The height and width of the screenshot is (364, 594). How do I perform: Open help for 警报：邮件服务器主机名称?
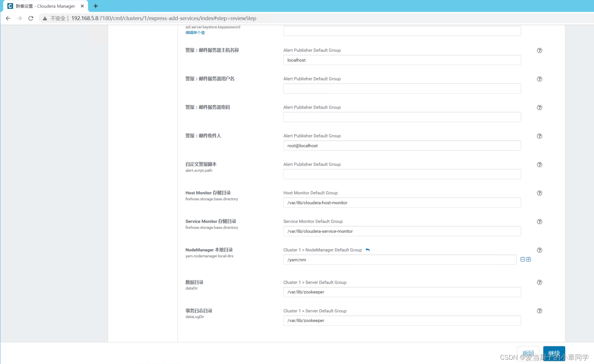[x=539, y=50]
